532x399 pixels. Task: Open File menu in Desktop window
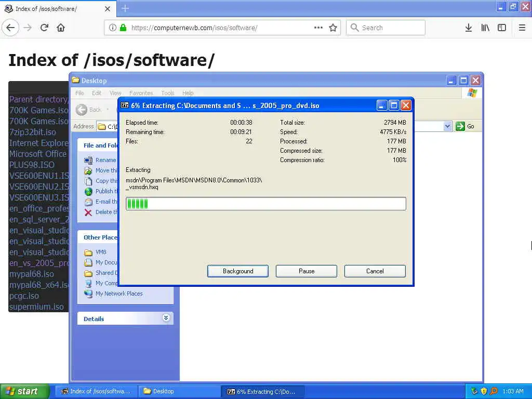tap(79, 93)
